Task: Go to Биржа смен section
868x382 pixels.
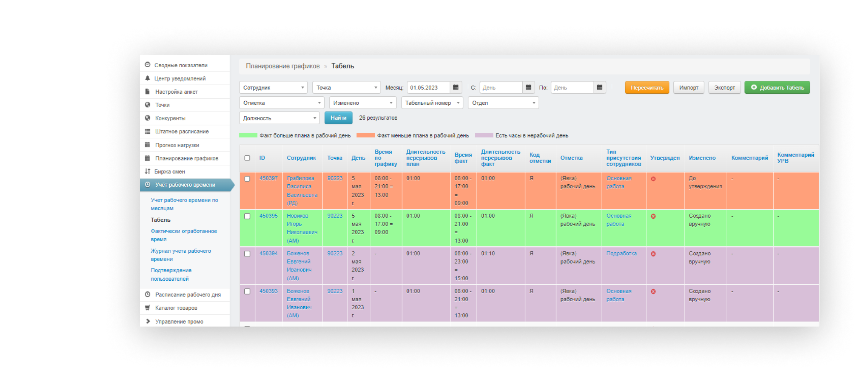Action: 169,172
